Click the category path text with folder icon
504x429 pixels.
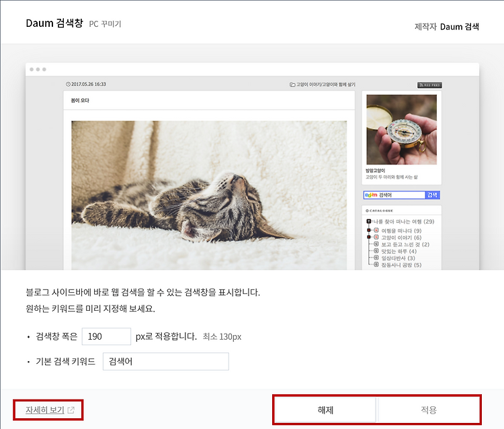coord(323,85)
